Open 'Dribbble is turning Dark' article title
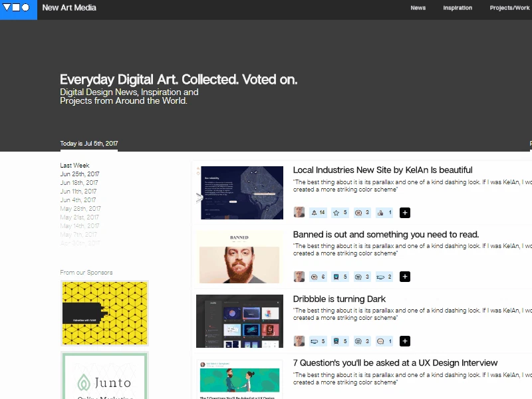 tap(339, 299)
